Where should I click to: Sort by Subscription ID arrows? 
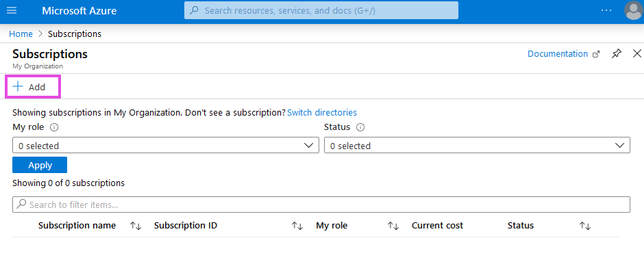[297, 226]
